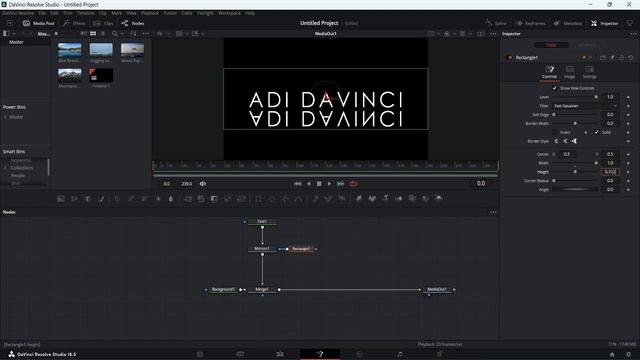Add a Matte Control node from the toolbar
The height and width of the screenshot is (360, 640).
pyautogui.click(x=214, y=199)
